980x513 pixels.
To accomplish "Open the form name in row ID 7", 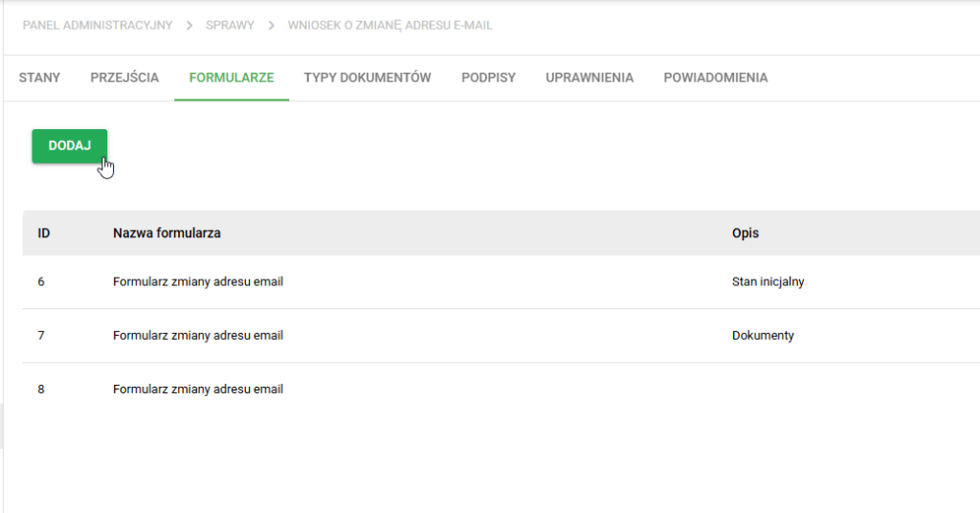I will [x=198, y=336].
